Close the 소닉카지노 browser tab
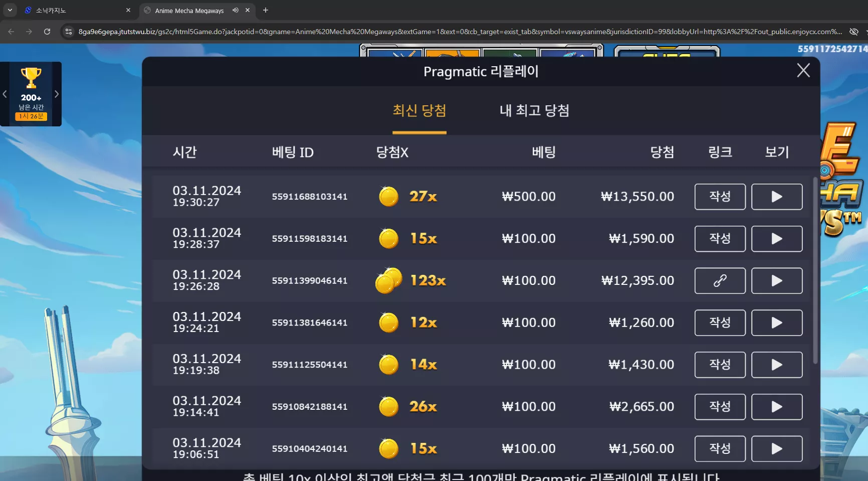 point(128,10)
